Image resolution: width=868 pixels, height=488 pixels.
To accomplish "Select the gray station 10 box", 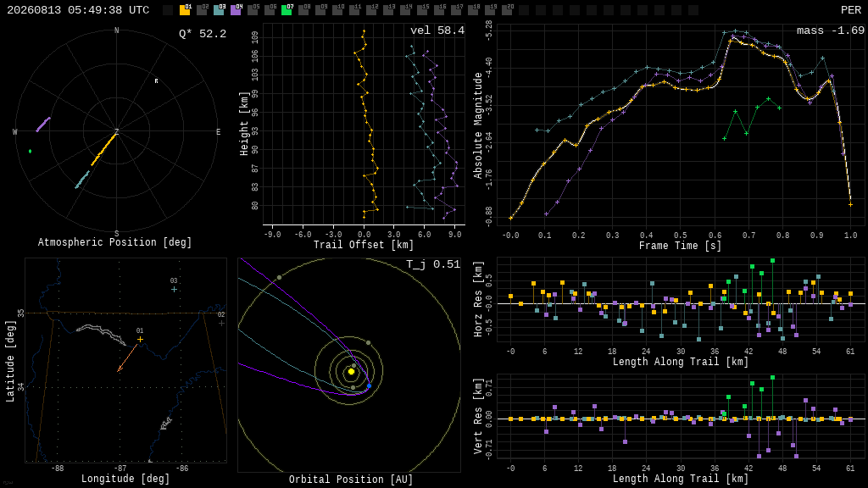I will (x=337, y=10).
